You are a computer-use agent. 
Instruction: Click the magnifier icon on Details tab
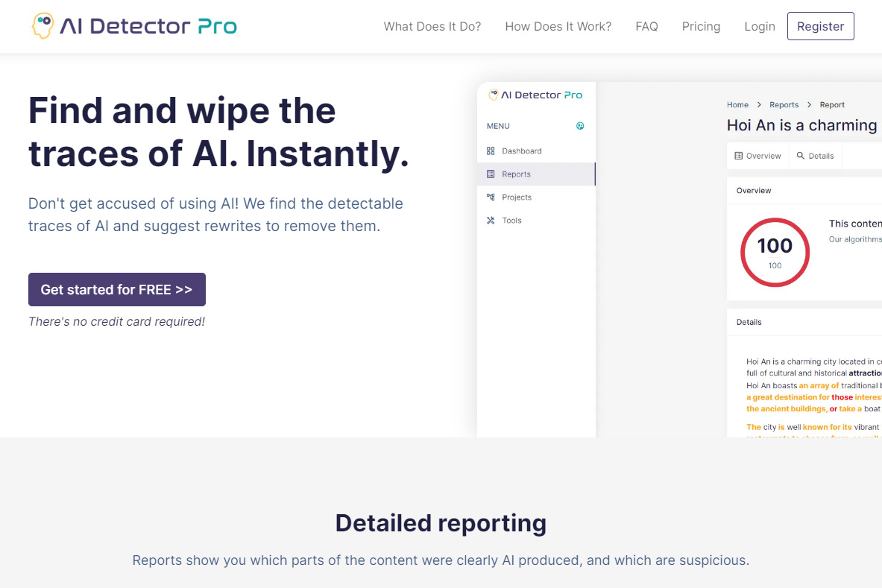tap(801, 156)
